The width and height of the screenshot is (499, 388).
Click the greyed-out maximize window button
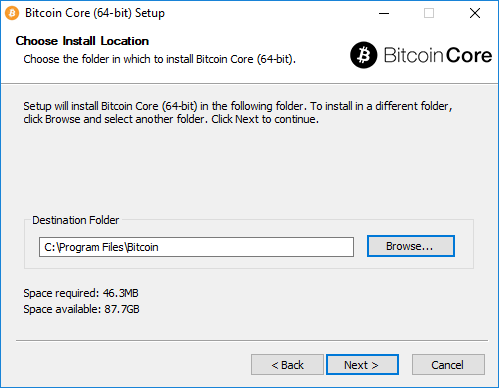pos(429,13)
